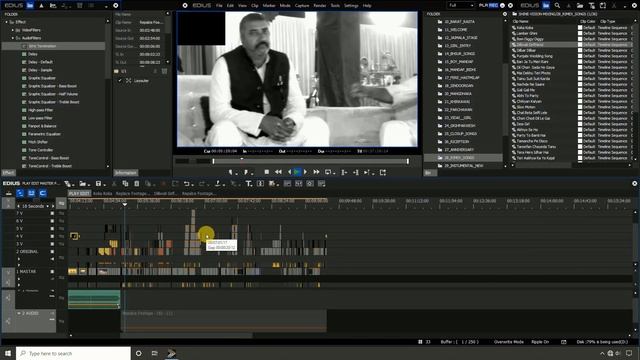Click the Copy icon on the timeline toolbar
Screen dimensions: 640x360
coord(125,184)
